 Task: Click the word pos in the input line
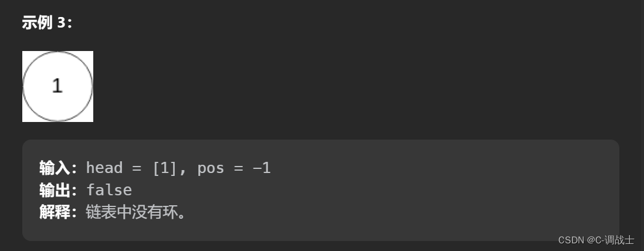[x=211, y=168]
